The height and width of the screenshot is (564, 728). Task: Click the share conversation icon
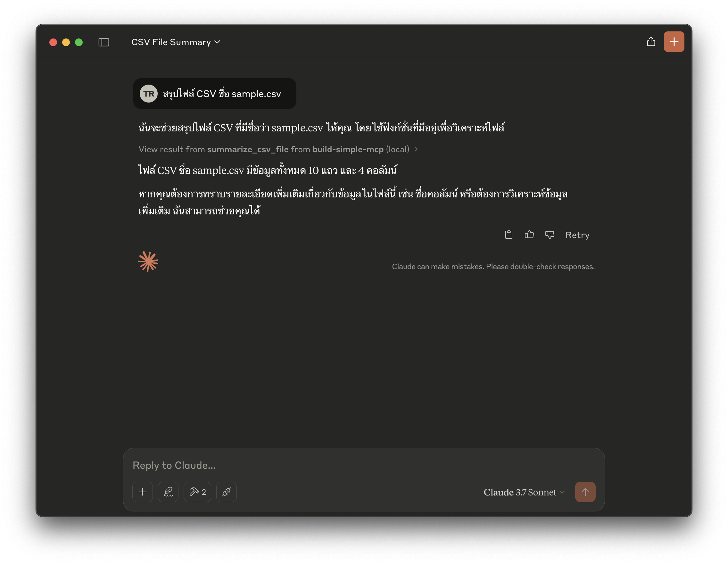point(651,42)
